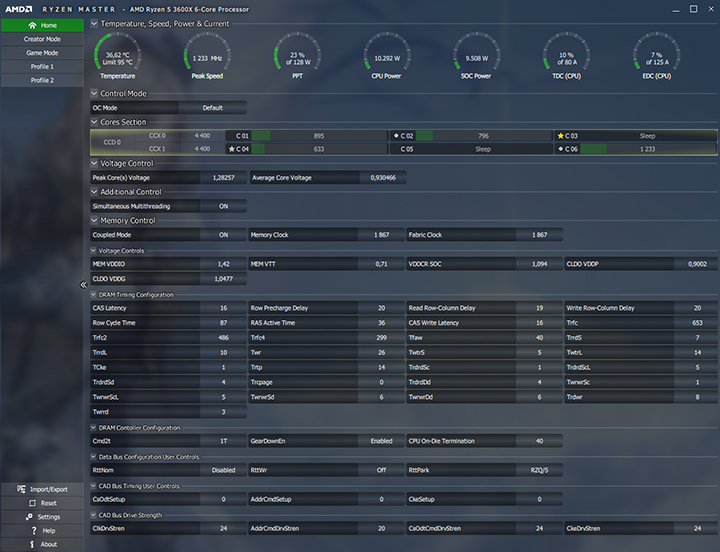Collapse sidebar with double-chevron arrow
Image resolution: width=720 pixels, height=552 pixels.
83,285
